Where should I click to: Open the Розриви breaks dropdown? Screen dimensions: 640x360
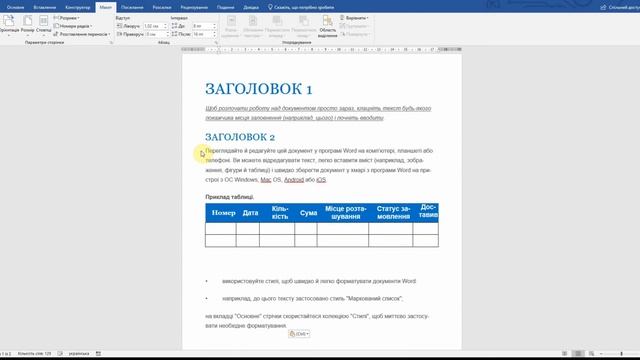tap(67, 18)
